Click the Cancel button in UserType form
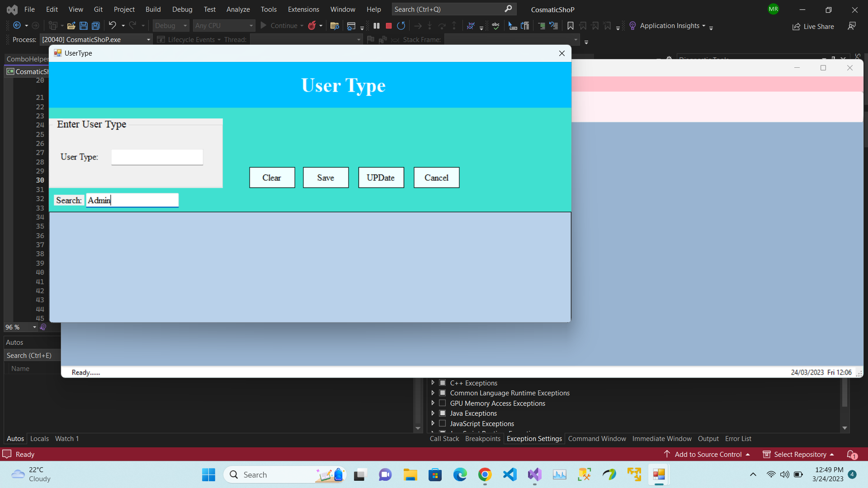This screenshot has width=868, height=488. [x=436, y=178]
